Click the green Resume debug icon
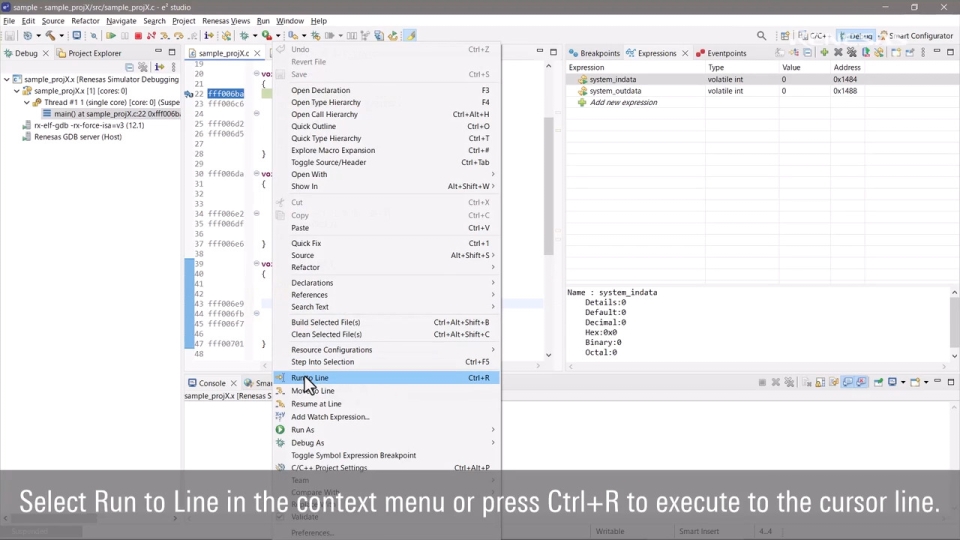 tap(111, 36)
